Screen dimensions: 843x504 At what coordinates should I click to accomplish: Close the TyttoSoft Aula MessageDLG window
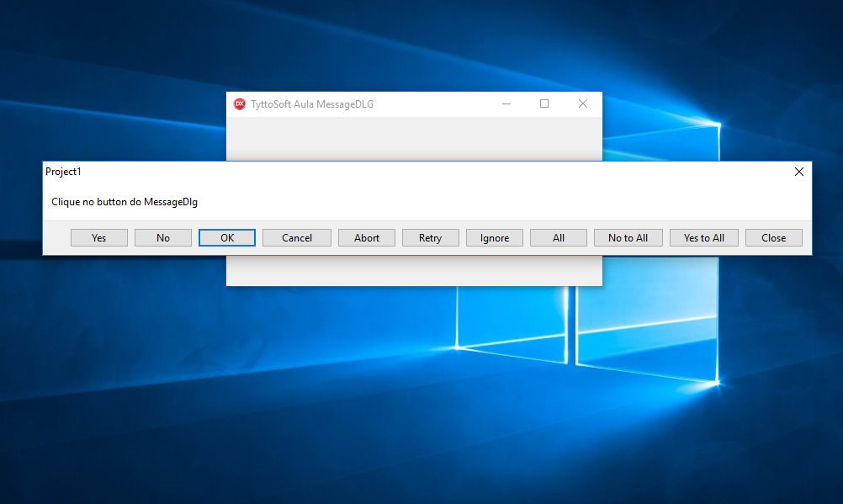pyautogui.click(x=582, y=104)
